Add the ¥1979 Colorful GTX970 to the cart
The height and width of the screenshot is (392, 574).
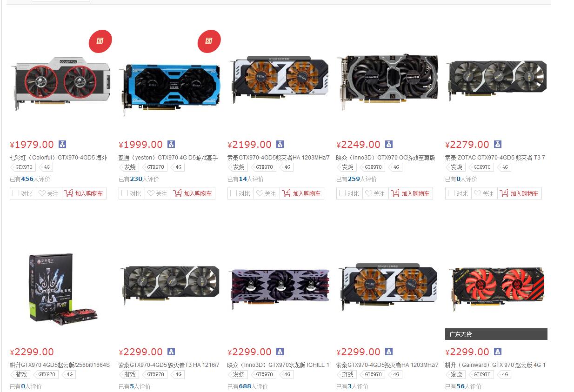tap(84, 193)
